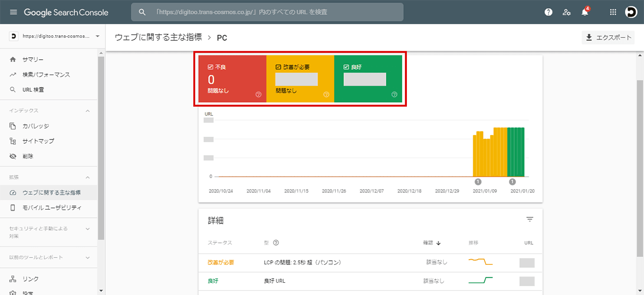
Task: Click the ウェブに関する主な指標 gauge icon
Action: [13, 193]
